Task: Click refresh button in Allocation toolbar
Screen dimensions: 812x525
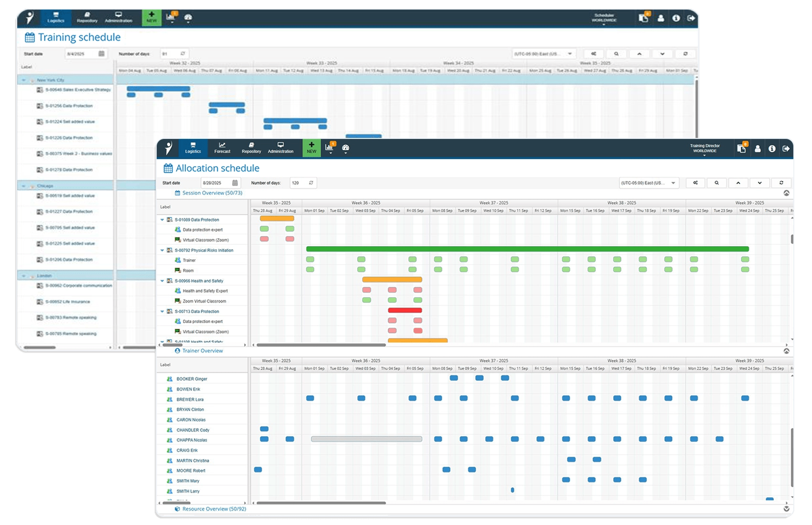Action: pyautogui.click(x=781, y=183)
